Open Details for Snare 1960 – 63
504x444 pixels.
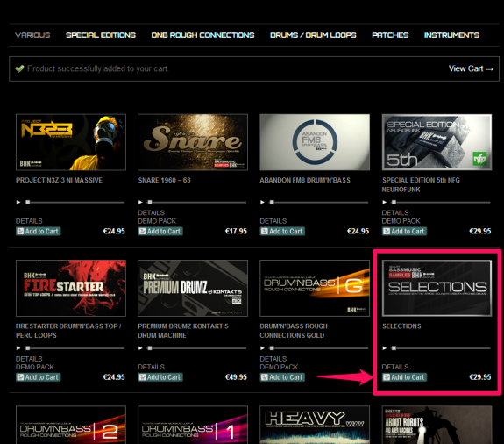pos(151,212)
